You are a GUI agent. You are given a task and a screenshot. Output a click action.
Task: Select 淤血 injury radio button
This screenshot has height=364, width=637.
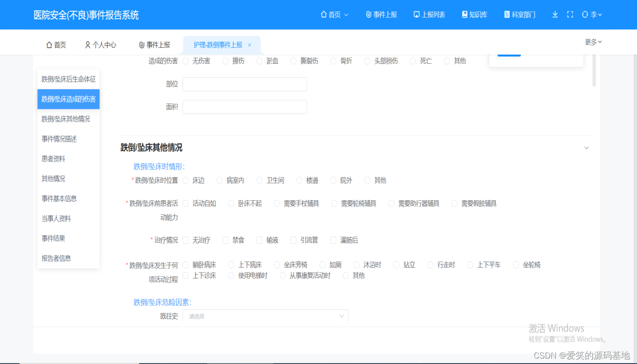tap(260, 61)
